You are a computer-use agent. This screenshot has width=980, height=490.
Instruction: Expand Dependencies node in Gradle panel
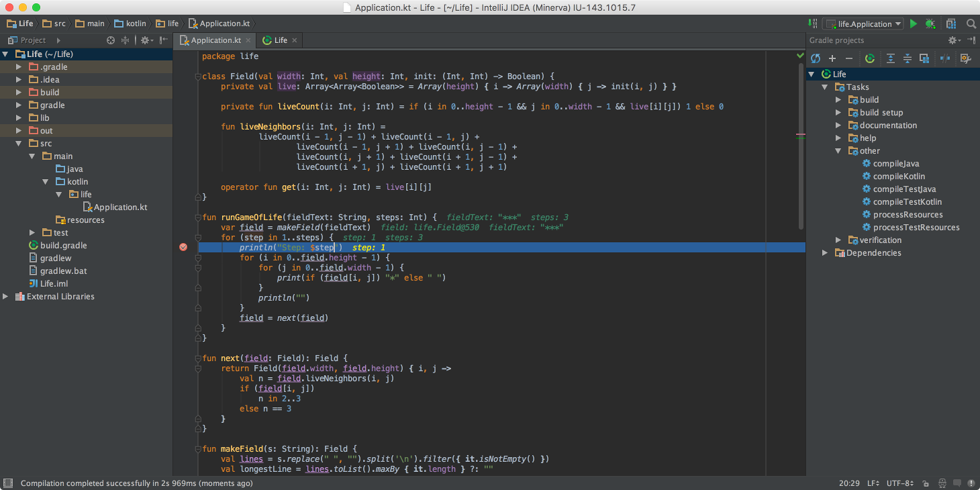point(825,253)
